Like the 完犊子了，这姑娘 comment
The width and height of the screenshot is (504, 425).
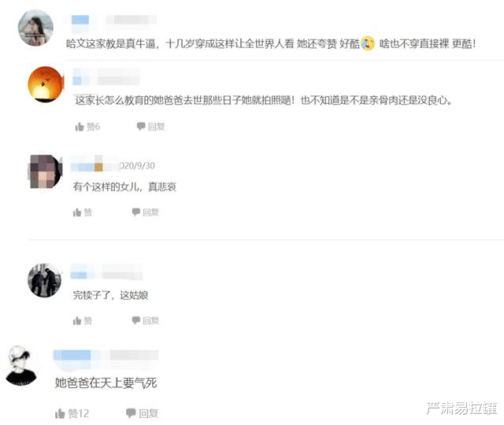click(x=82, y=320)
